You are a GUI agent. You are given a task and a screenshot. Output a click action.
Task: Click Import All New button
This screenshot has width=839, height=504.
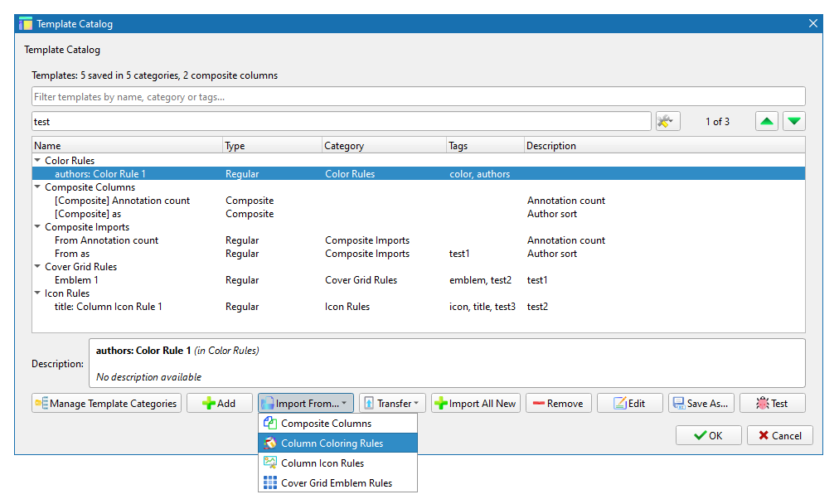click(475, 404)
